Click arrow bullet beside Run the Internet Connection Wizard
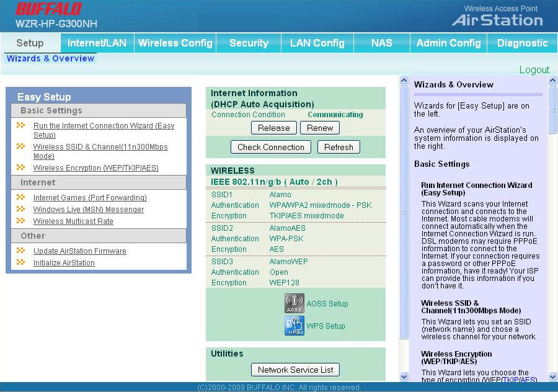Image resolution: width=558 pixels, height=392 pixels. tap(21, 125)
